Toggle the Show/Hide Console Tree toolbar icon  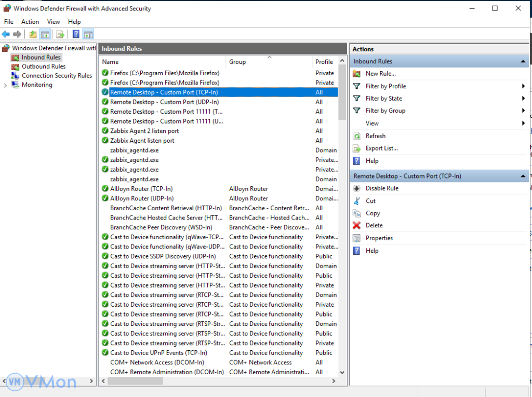pos(45,34)
